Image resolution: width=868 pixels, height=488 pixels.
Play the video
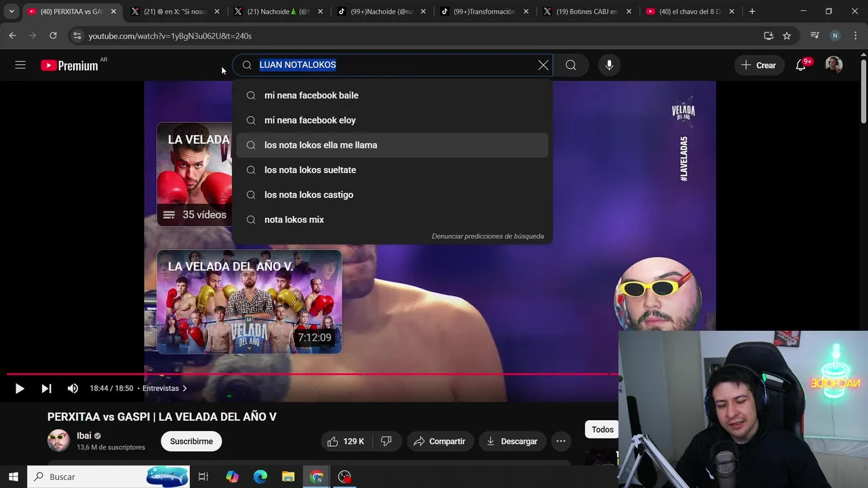pos(19,388)
